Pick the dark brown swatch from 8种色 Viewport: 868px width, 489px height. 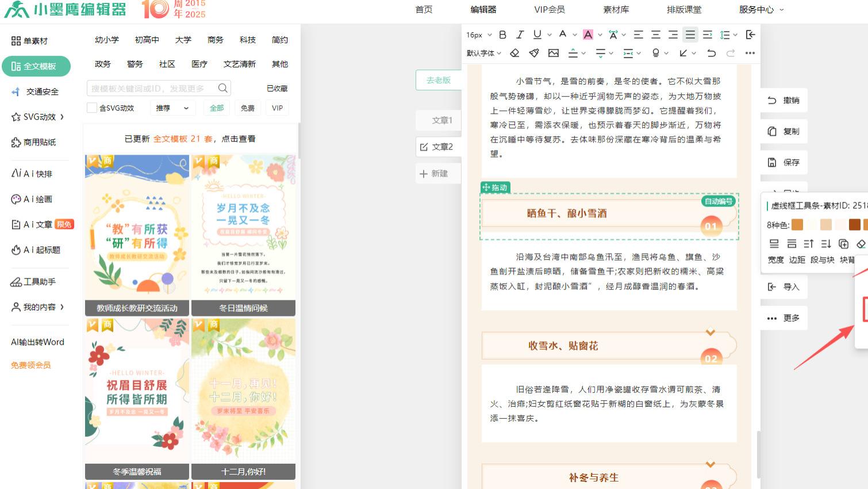(x=855, y=225)
